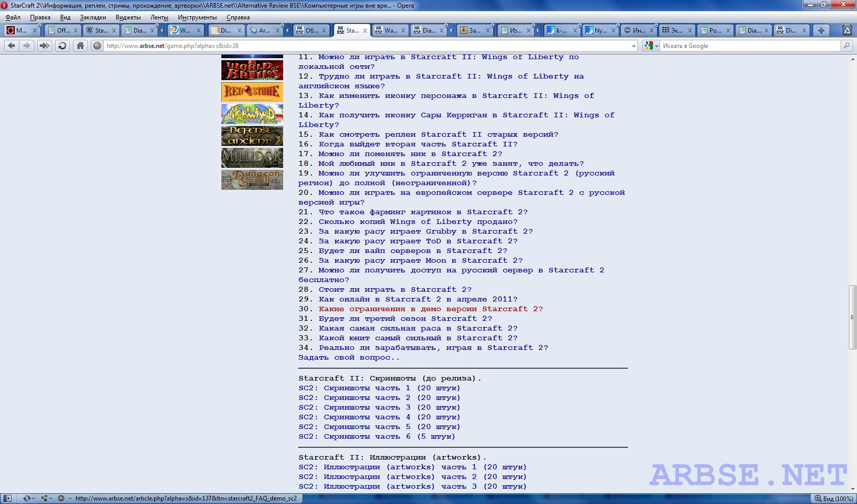Open 'SC2: Иллюстрации (artworks) часть 2'
This screenshot has height=504, width=857.
coord(413,477)
